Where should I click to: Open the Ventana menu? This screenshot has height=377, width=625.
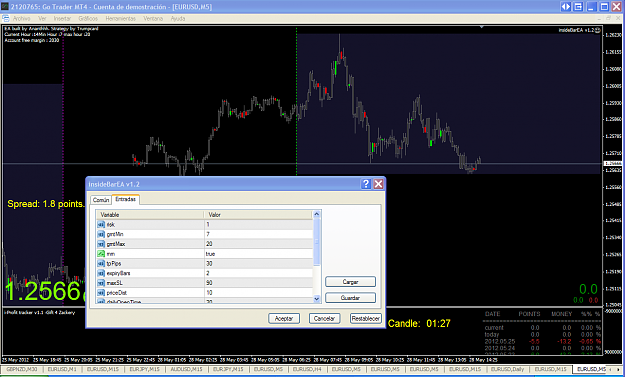(153, 19)
